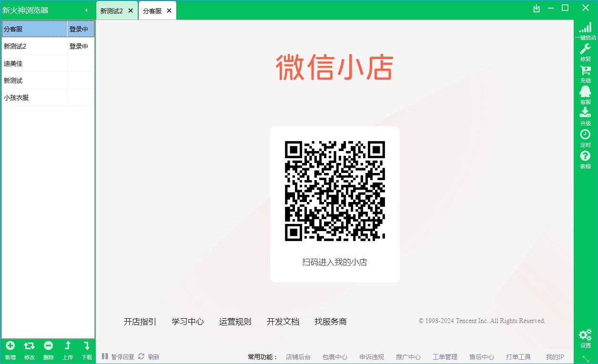This screenshot has width=598, height=364.
Task: Open the 学习中心 link
Action: coord(188,322)
